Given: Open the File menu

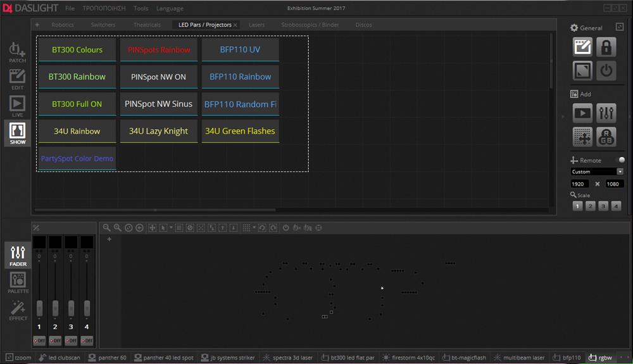Looking at the screenshot, I should [x=70, y=8].
